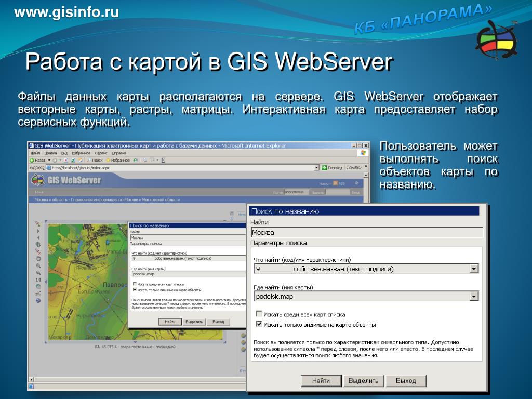The image size is (532, 399).
Task: Click the Выделить button in the small browser dialog
Action: tap(194, 322)
